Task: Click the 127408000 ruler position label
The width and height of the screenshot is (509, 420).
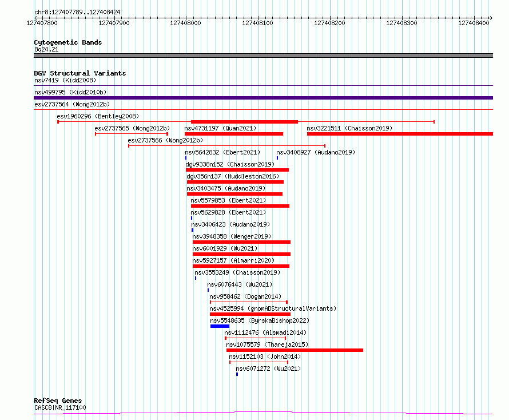Action: [x=185, y=23]
